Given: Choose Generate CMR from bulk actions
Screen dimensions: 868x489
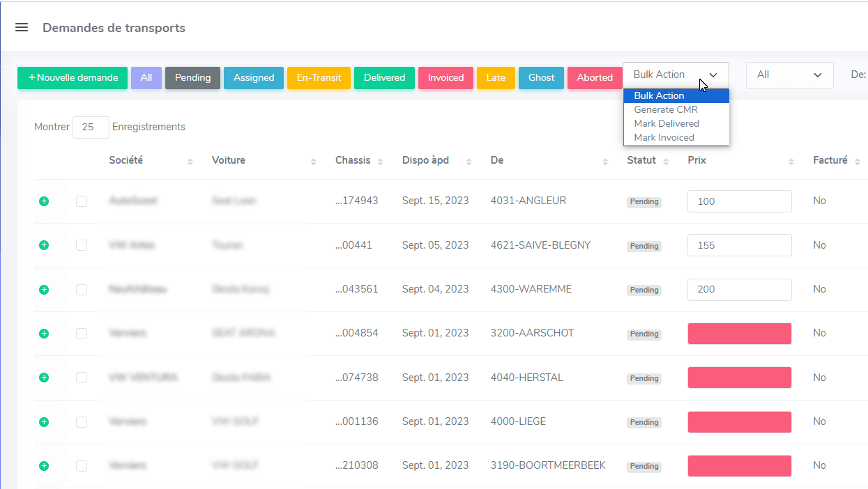Looking at the screenshot, I should [x=666, y=109].
